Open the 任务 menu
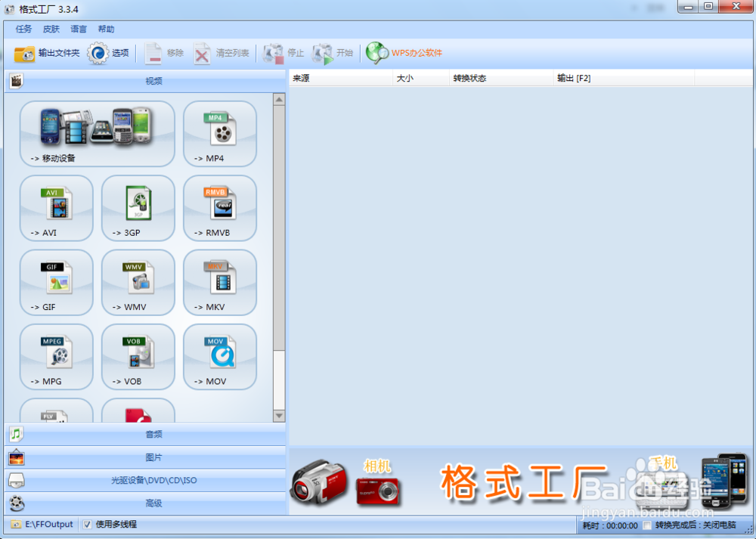756x539 pixels. (x=23, y=29)
